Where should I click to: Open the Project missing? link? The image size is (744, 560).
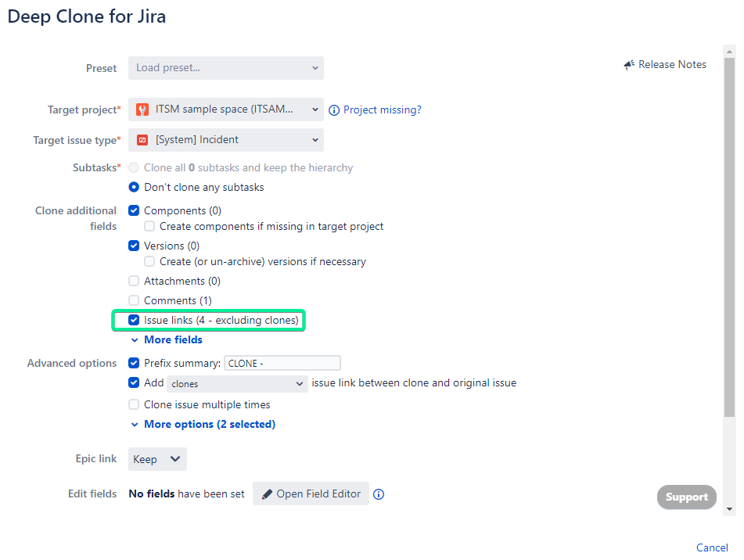click(382, 110)
